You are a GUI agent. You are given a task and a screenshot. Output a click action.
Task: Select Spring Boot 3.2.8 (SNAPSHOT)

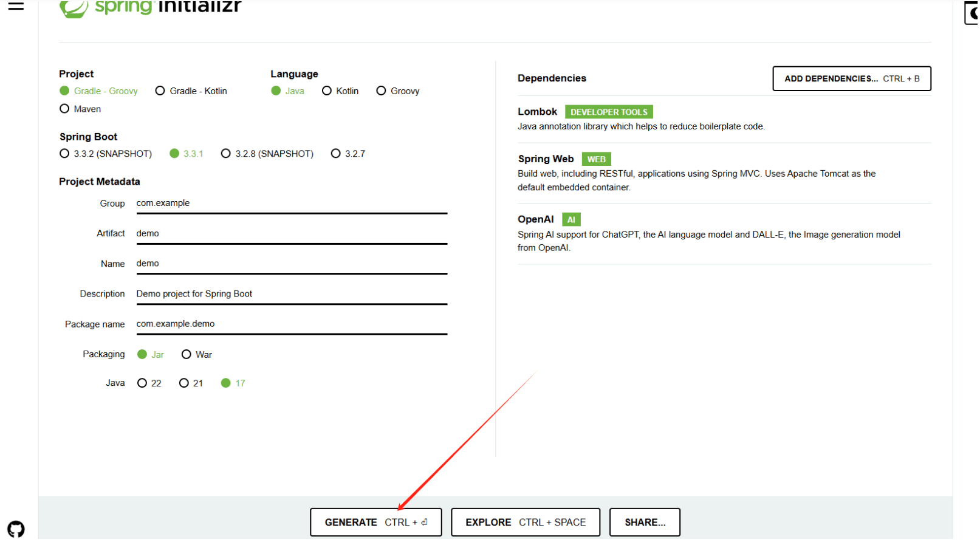click(267, 154)
